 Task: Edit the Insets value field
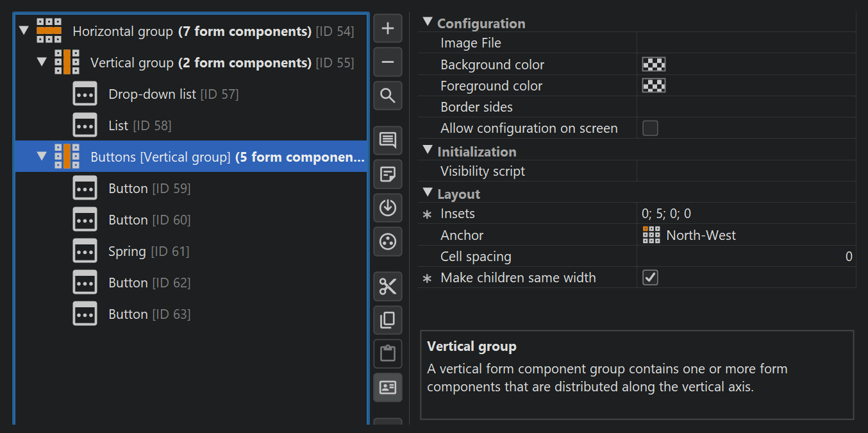744,214
